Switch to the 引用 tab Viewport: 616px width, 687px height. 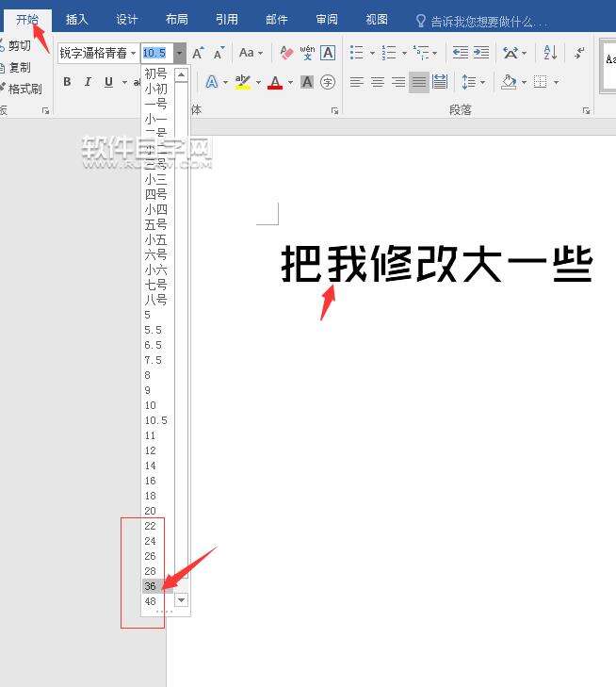click(227, 20)
